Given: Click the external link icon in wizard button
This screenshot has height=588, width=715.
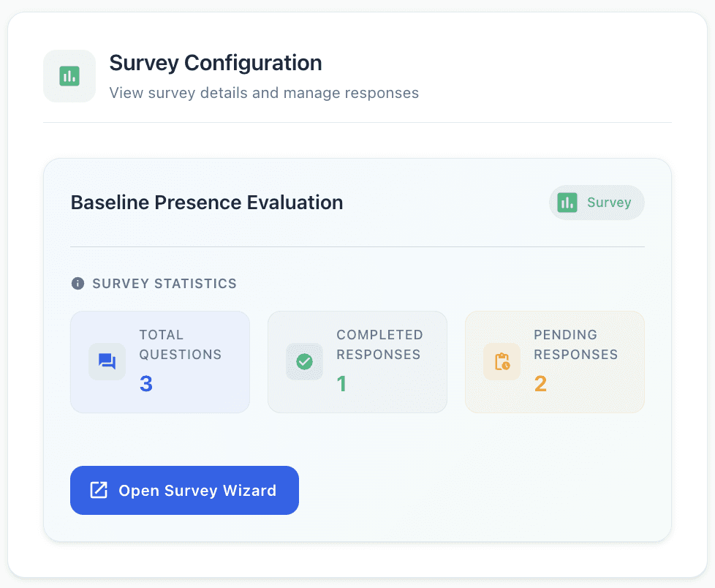Looking at the screenshot, I should click(99, 490).
